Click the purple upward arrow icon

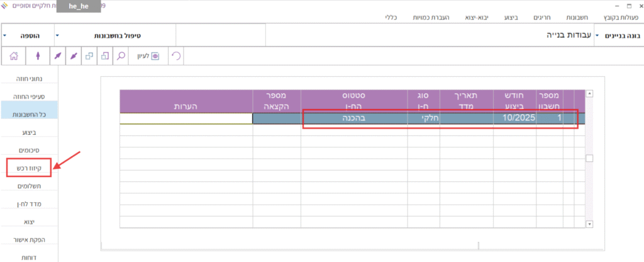point(38,56)
